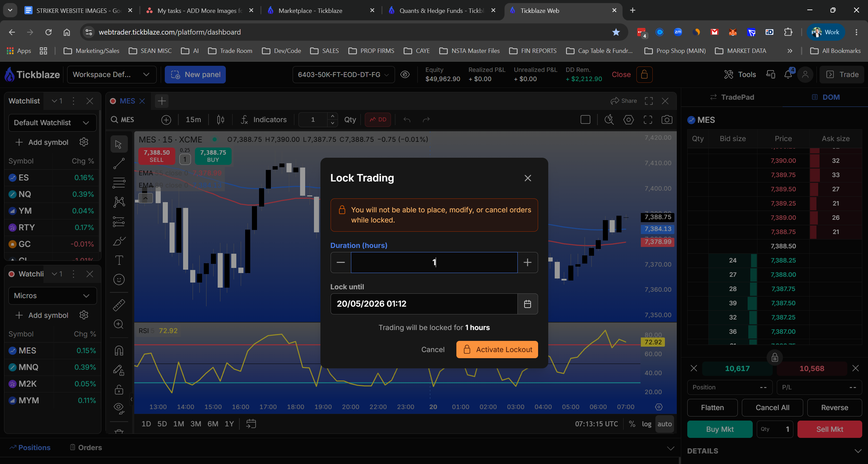
Task: Toggle the DD drawdown indicator
Action: pos(378,120)
